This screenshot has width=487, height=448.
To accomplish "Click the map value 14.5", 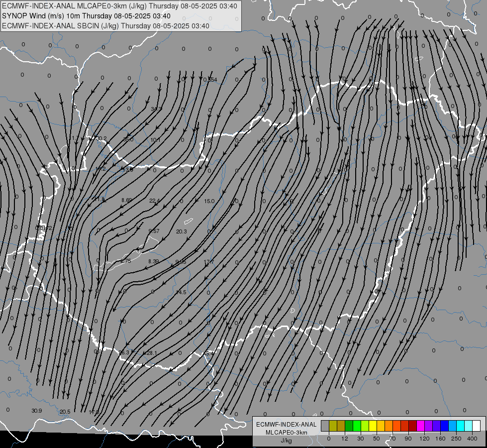I will [x=181, y=292].
